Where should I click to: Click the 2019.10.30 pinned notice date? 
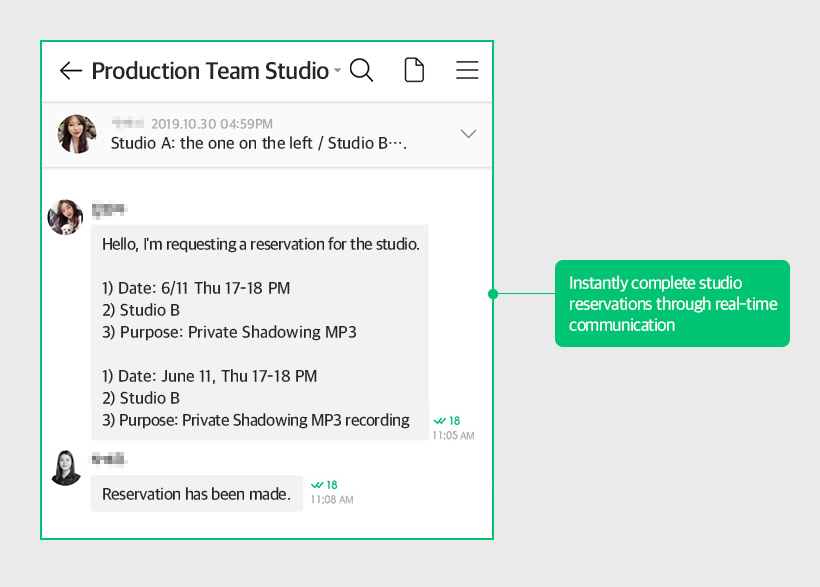pyautogui.click(x=211, y=124)
